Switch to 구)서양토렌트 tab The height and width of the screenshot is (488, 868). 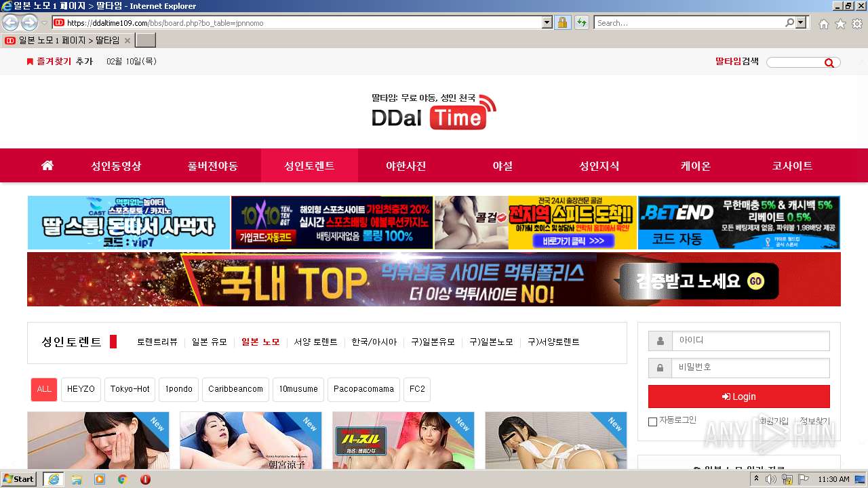554,342
